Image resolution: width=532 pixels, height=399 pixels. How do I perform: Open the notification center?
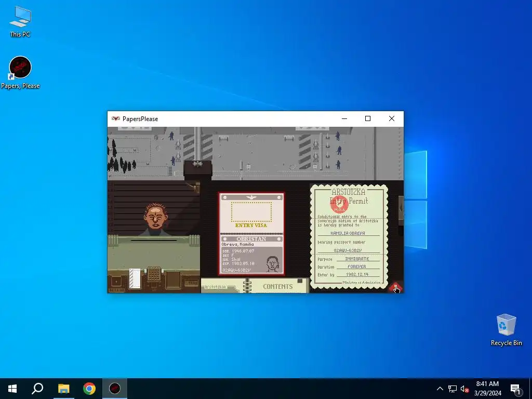tap(515, 389)
